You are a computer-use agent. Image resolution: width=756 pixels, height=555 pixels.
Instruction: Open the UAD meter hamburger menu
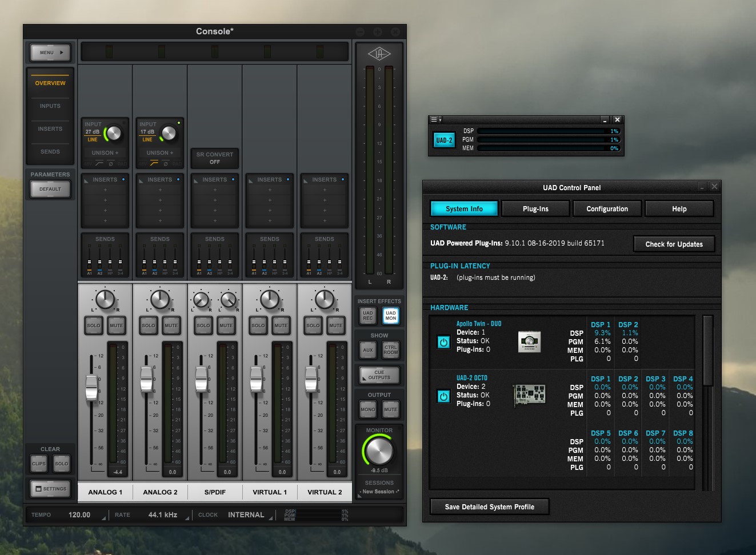pos(435,120)
